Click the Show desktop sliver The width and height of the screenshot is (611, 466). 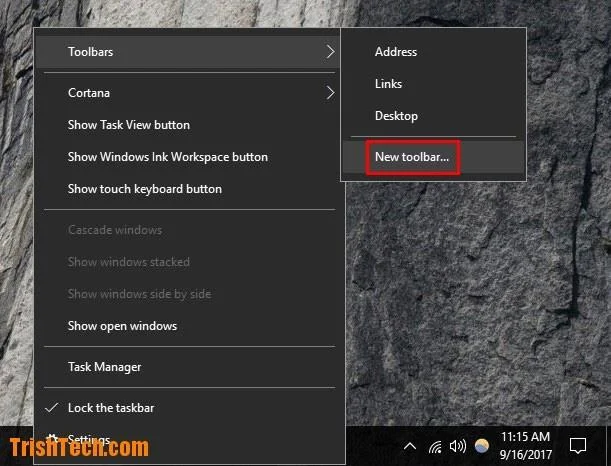click(608, 446)
